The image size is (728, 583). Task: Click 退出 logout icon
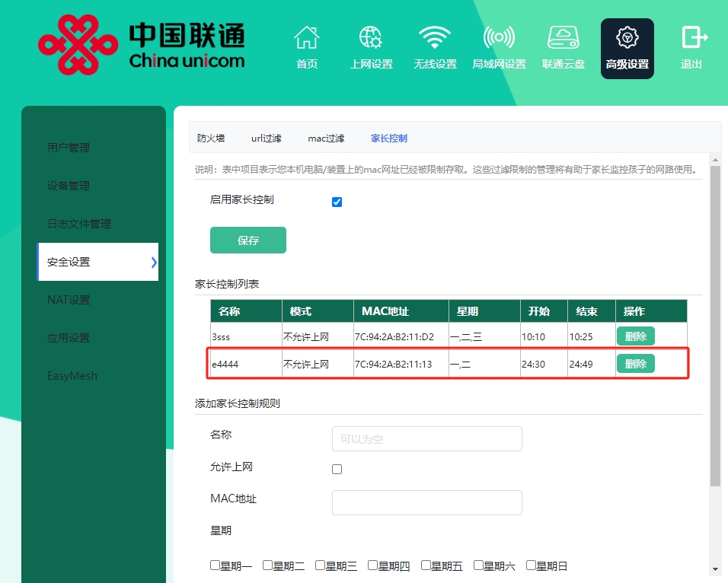[x=694, y=37]
